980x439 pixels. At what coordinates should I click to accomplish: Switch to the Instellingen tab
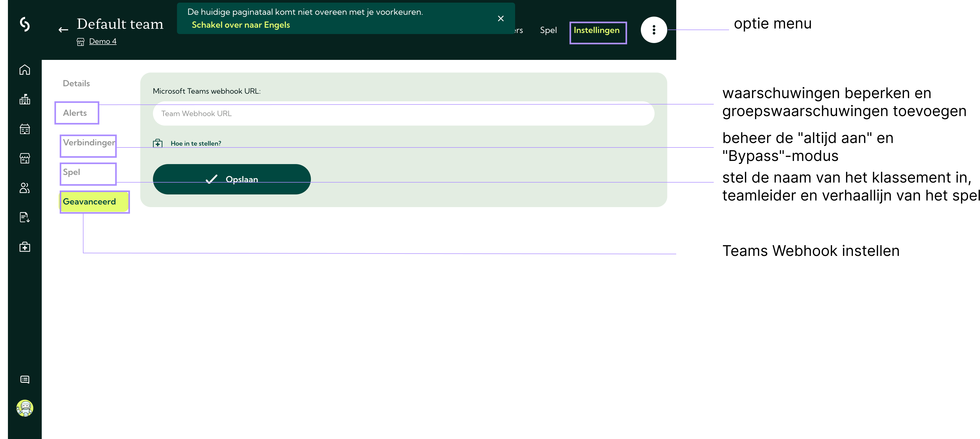tap(596, 30)
